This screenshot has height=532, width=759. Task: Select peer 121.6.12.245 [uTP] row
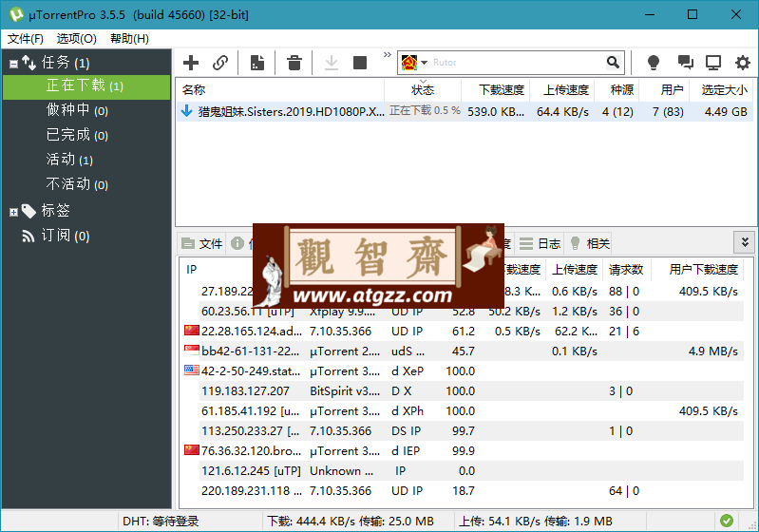tap(463, 471)
